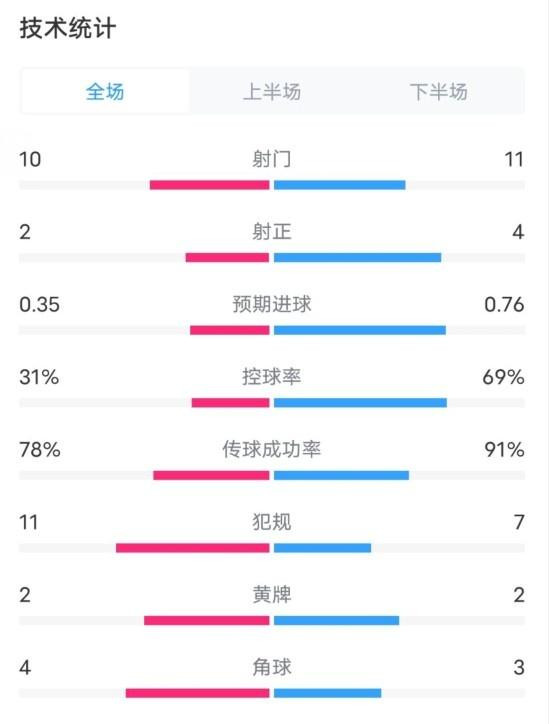Screen dimensions: 549x724
Task: Click the blue bar under 角球
Action: pos(327,693)
